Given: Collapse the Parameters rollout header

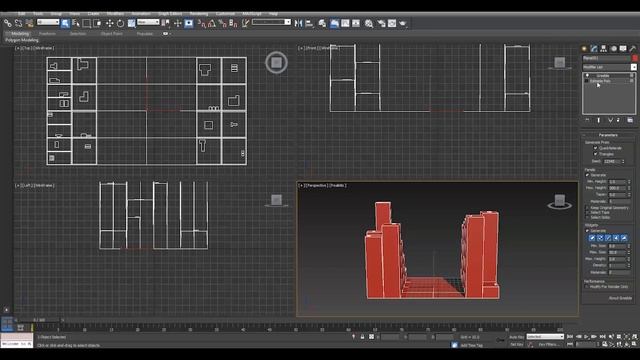Looking at the screenshot, I should (608, 135).
